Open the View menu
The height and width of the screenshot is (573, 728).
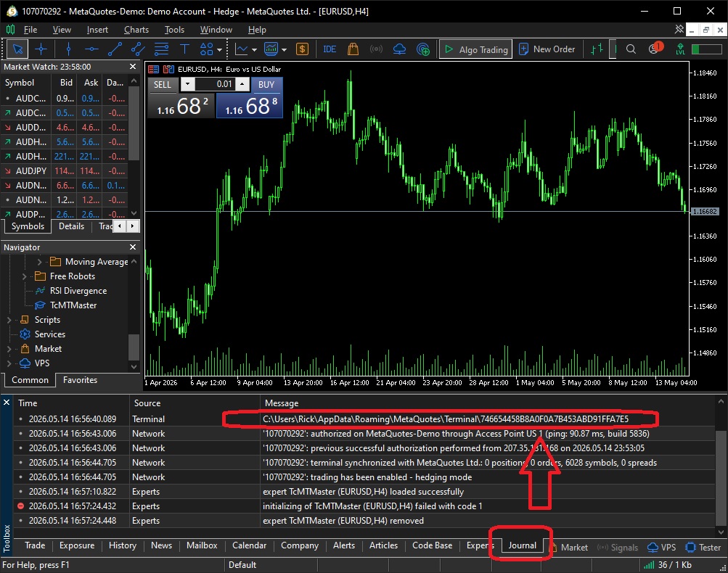tap(62, 30)
